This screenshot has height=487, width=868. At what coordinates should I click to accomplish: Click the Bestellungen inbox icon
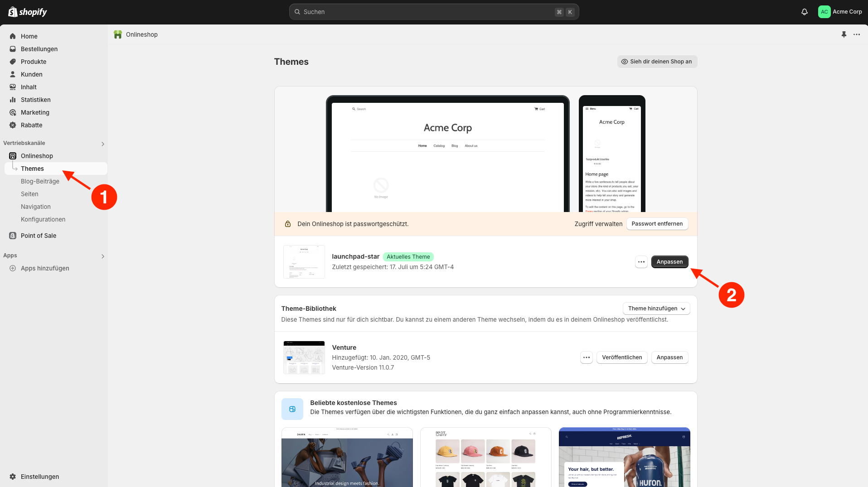point(13,49)
